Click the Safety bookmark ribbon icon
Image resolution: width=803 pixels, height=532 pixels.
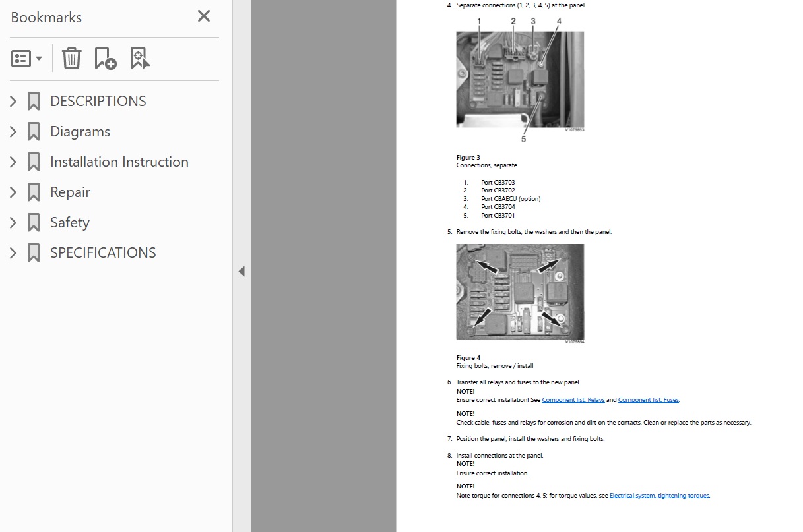(34, 223)
